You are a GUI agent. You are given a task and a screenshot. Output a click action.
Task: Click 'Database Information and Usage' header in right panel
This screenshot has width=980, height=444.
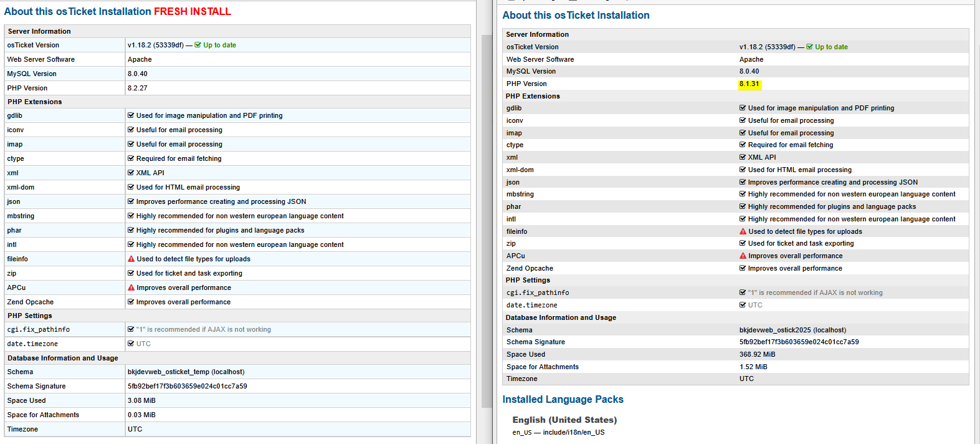click(x=561, y=317)
